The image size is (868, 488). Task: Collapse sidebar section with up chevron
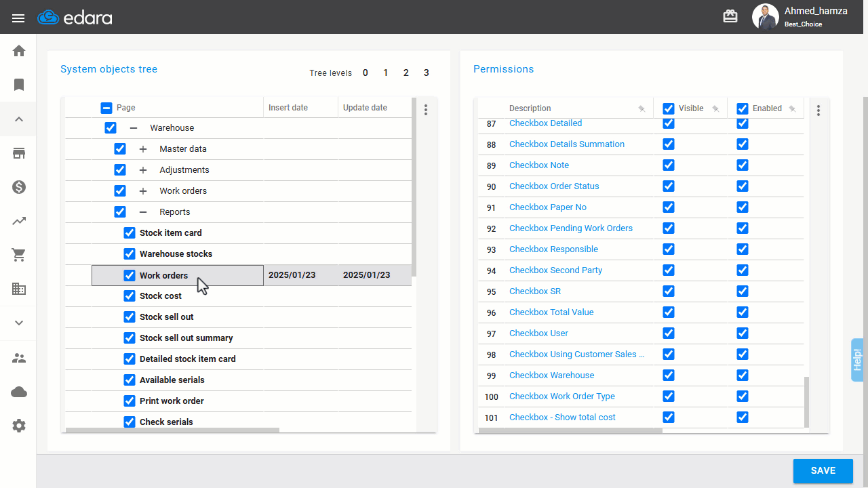(19, 119)
